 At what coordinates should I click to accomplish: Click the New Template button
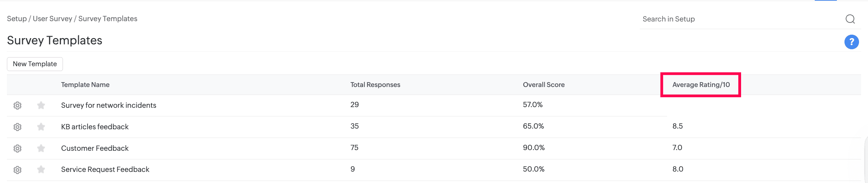tap(35, 64)
